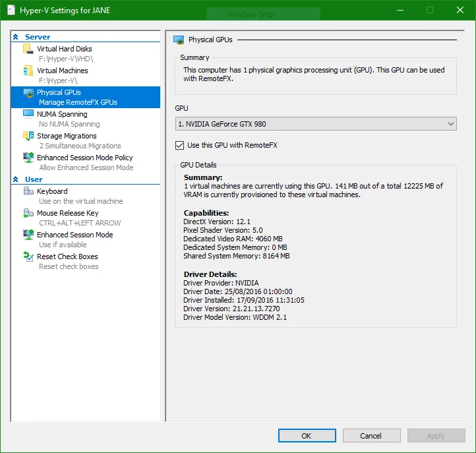Collapse the Server section
476x453 pixels.
[x=16, y=38]
